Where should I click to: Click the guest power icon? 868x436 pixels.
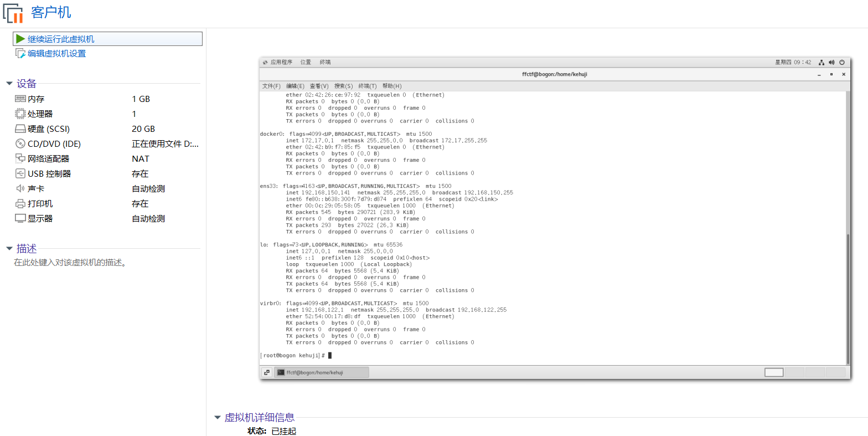point(842,63)
